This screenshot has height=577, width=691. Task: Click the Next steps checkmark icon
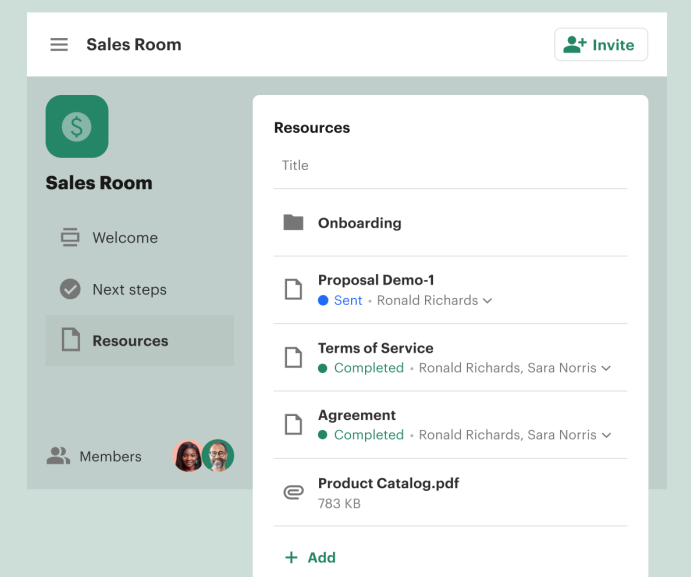tap(70, 289)
